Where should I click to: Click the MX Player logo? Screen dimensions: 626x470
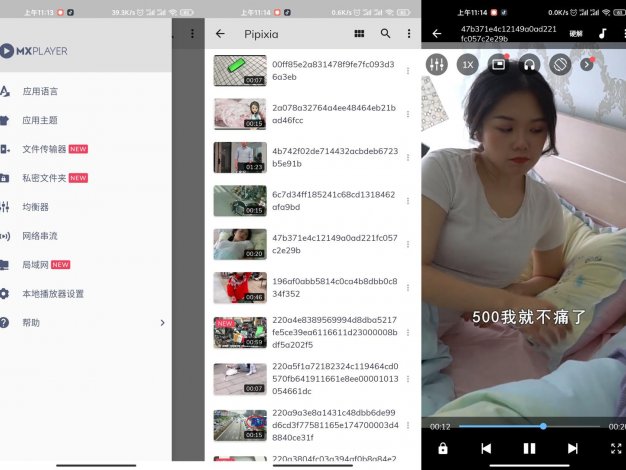click(x=34, y=51)
